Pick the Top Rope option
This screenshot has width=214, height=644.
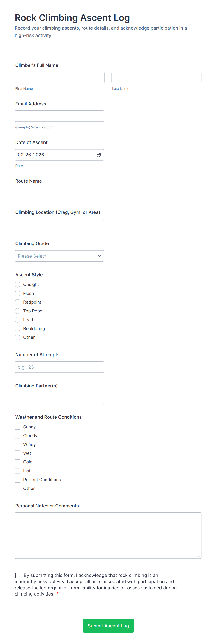tap(17, 311)
